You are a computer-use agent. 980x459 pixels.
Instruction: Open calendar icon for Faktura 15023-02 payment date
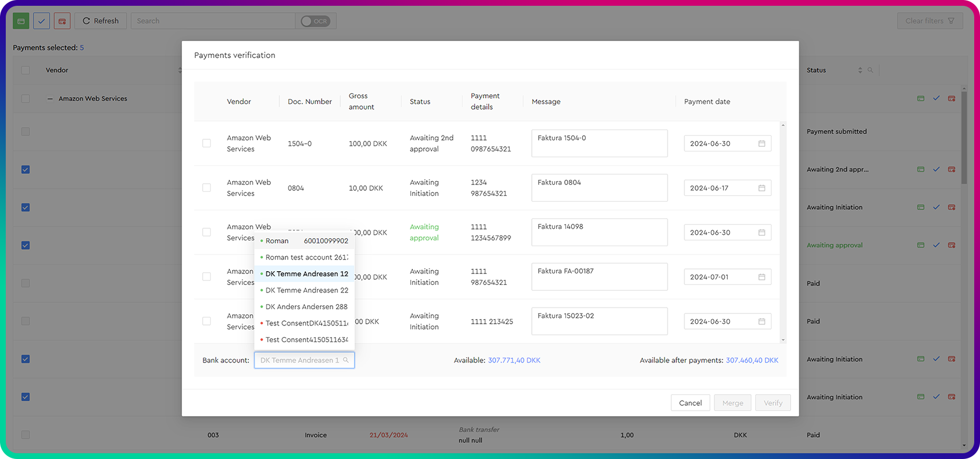[762, 321]
